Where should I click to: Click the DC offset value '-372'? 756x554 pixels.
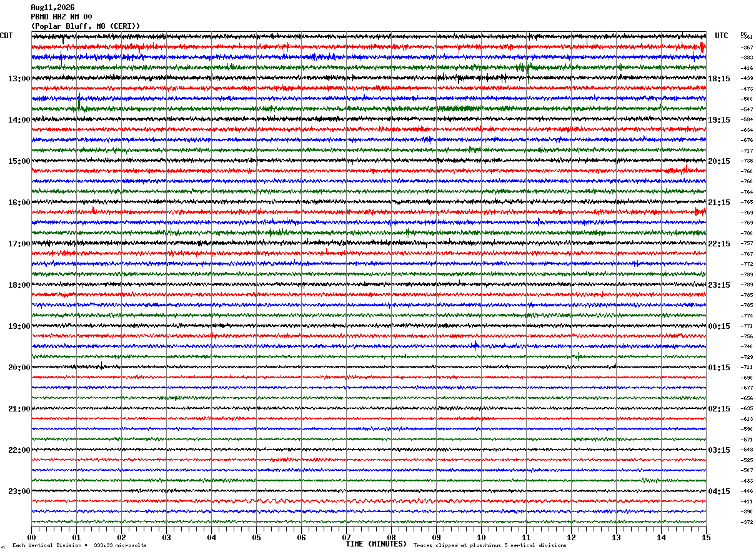(747, 522)
